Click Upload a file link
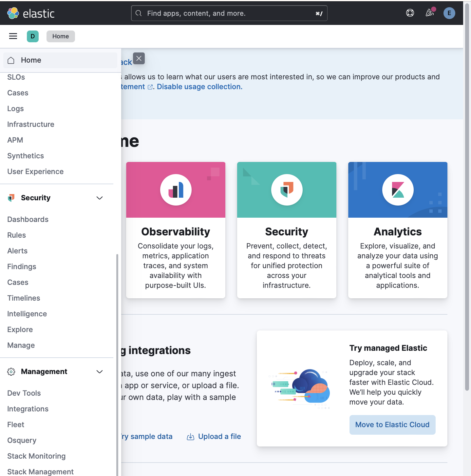The image size is (471, 476). (x=219, y=437)
